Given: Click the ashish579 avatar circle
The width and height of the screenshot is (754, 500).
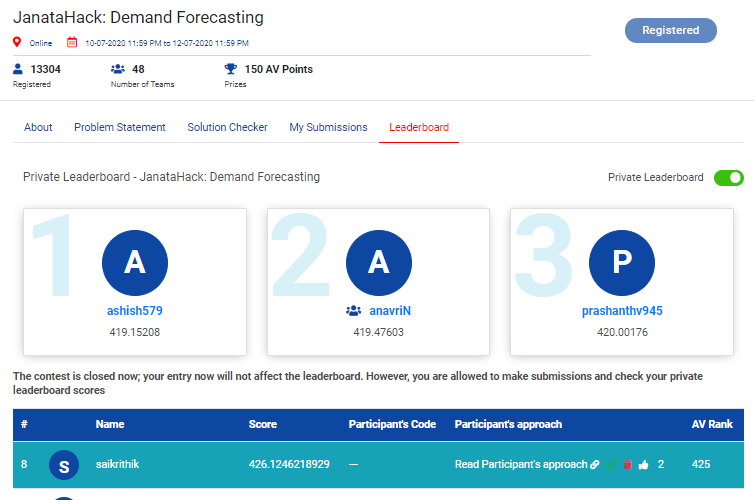Looking at the screenshot, I should 135,263.
